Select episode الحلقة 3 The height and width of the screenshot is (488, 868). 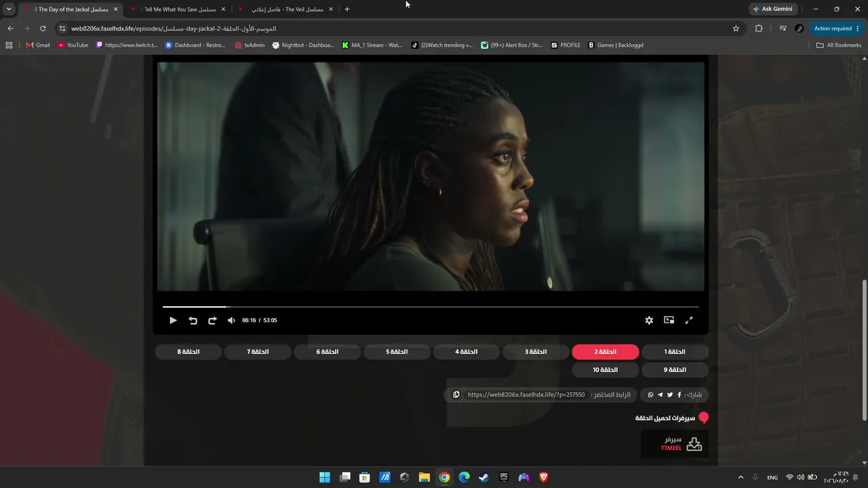pyautogui.click(x=536, y=352)
